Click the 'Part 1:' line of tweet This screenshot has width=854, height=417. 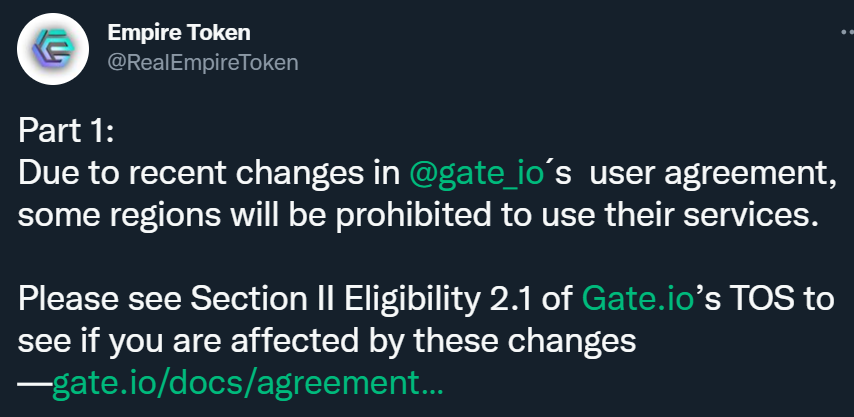(x=66, y=132)
